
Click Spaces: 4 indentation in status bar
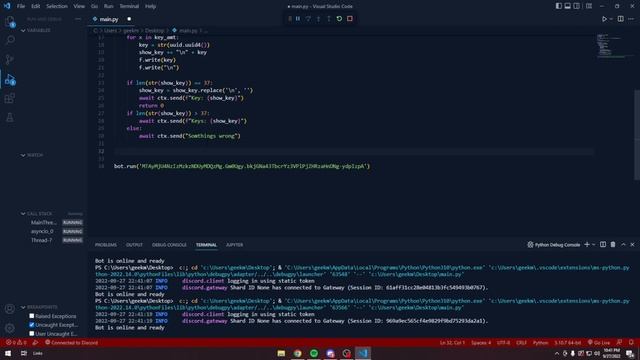(481, 342)
